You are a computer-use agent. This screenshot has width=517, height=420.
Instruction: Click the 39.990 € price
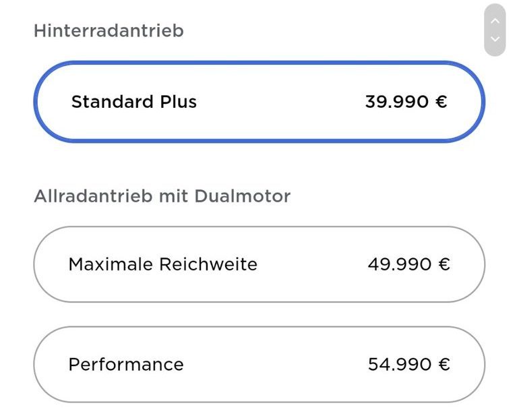tap(406, 102)
